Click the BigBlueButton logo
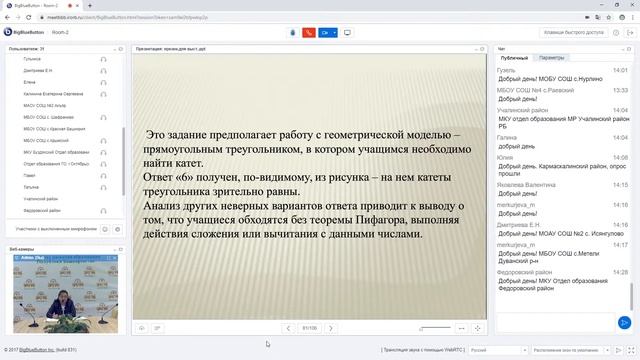The width and height of the screenshot is (640, 360). pyautogui.click(x=24, y=32)
